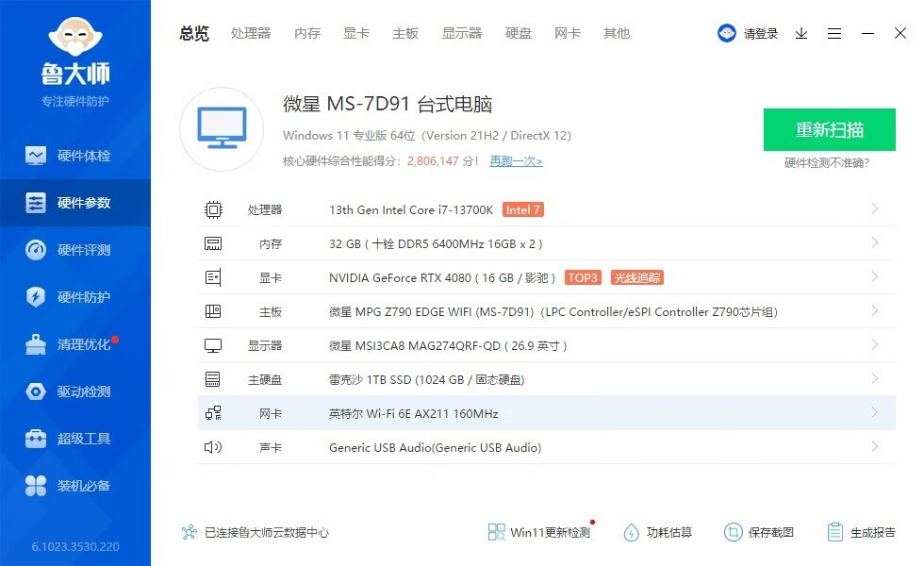Select 英特尔 Wi-Fi 6E AX211 160MHz text
924x566 pixels.
413,414
